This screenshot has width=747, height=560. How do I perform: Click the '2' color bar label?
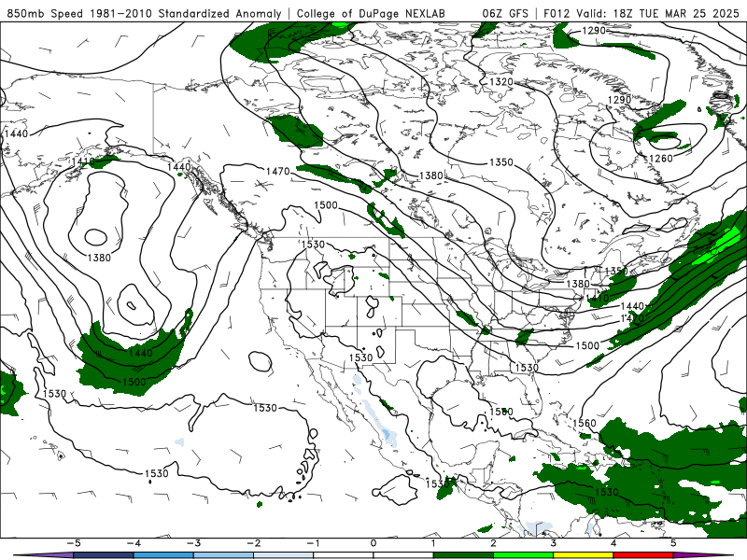click(x=494, y=543)
